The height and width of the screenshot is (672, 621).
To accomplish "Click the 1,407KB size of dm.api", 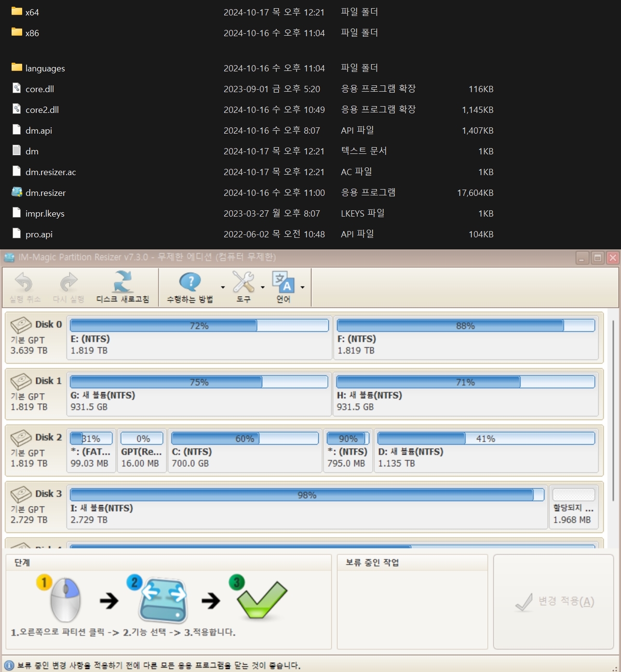I will click(477, 131).
